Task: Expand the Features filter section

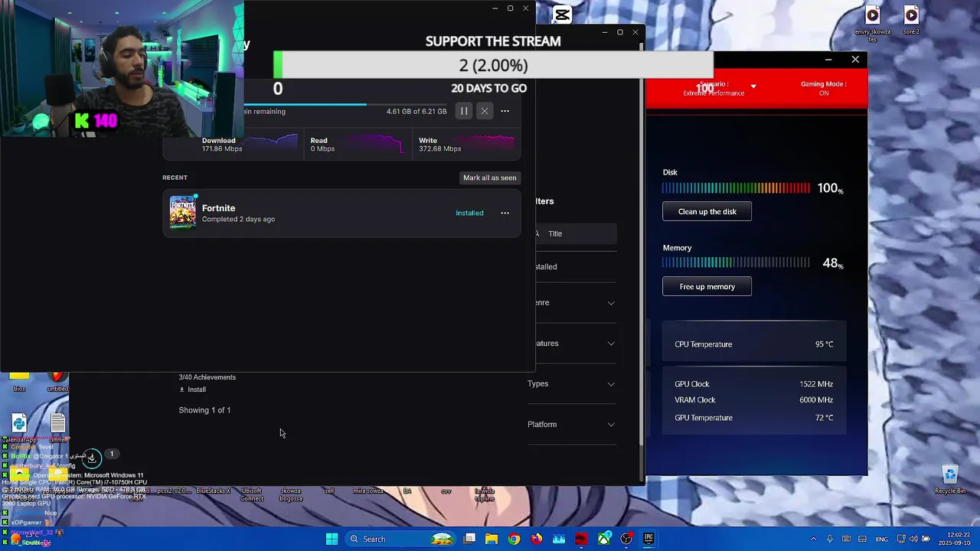Action: (575, 343)
